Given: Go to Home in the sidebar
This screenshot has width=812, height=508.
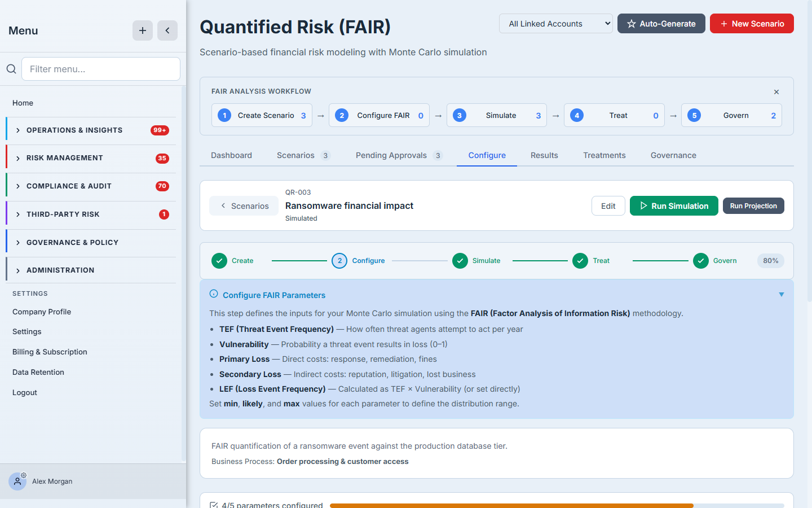Looking at the screenshot, I should [23, 103].
